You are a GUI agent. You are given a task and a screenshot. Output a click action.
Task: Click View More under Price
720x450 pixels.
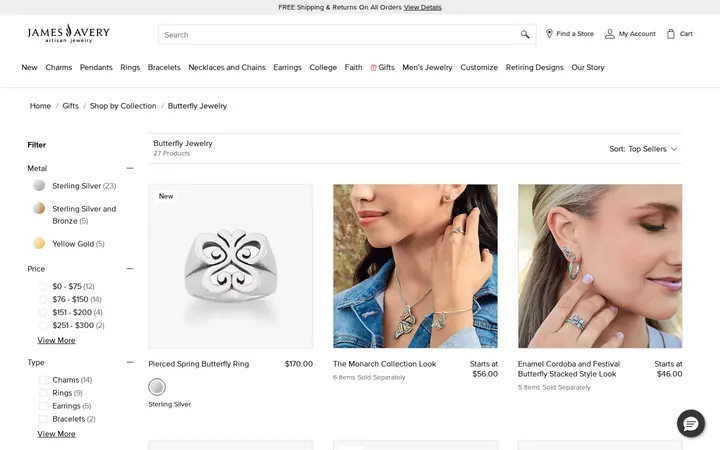click(56, 340)
